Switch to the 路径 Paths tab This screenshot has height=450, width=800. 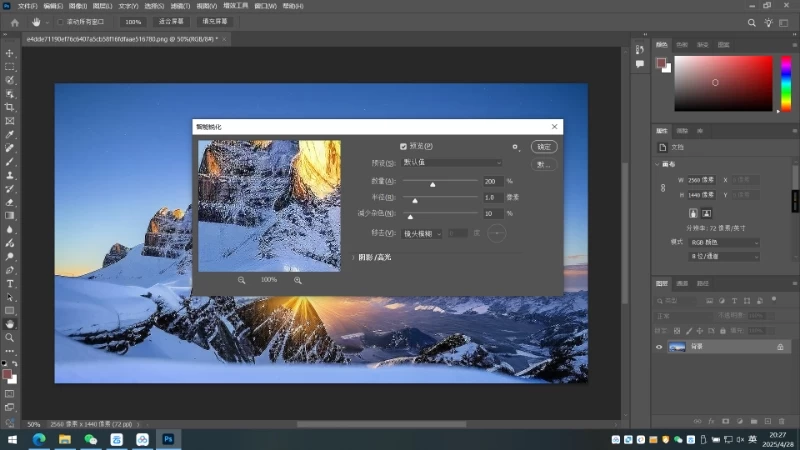coord(703,284)
